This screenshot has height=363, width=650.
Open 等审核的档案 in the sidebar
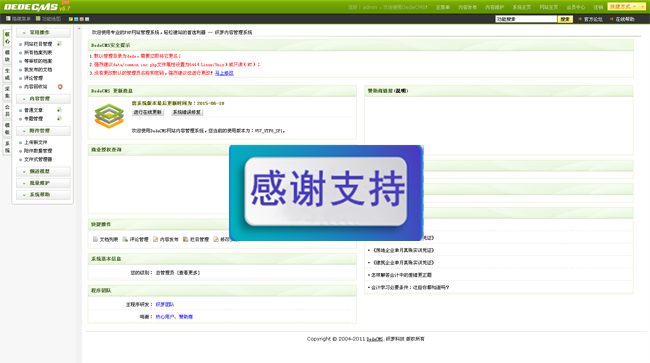point(38,61)
